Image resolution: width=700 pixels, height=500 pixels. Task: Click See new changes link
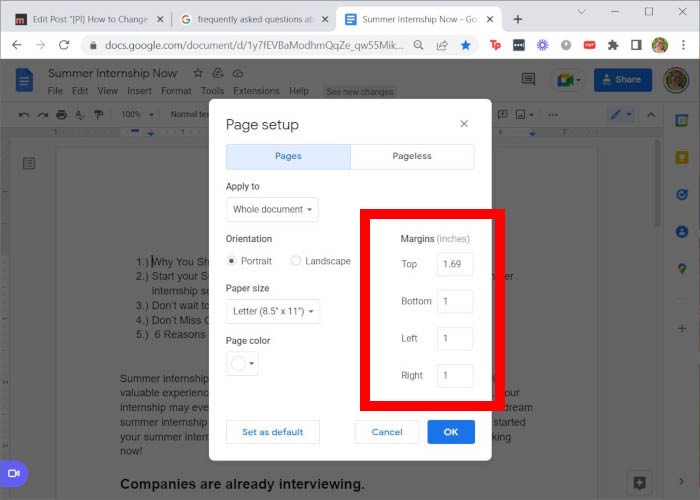click(x=360, y=92)
